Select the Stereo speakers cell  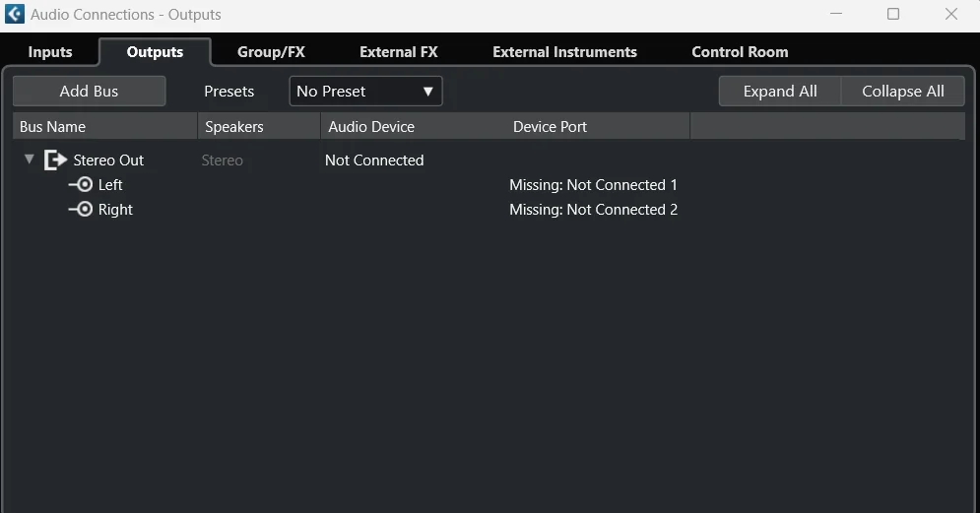pyautogui.click(x=222, y=160)
